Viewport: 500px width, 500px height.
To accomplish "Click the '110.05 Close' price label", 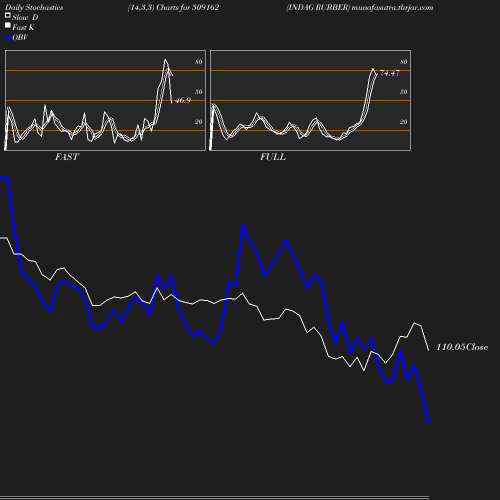I will [462, 347].
